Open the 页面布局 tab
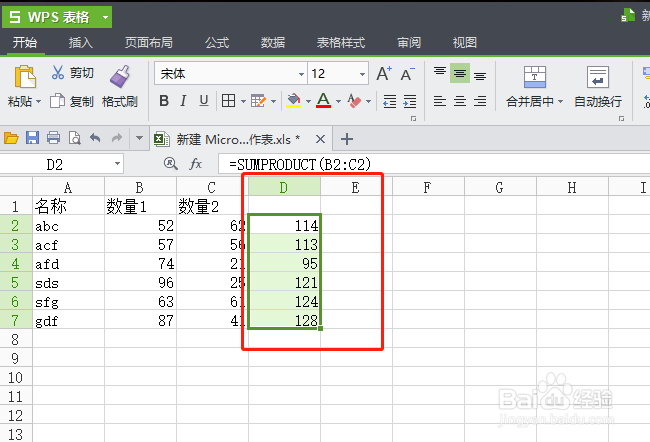 click(148, 42)
